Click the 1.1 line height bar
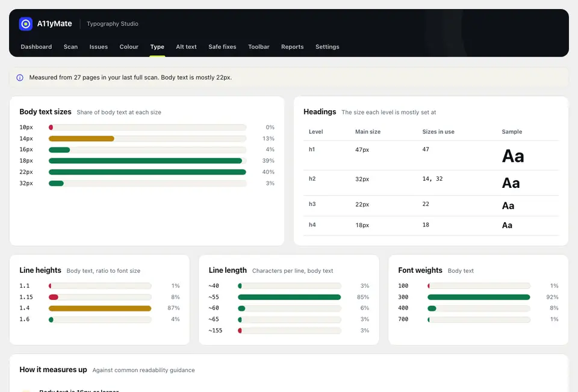Image resolution: width=578 pixels, height=392 pixels. point(100,286)
